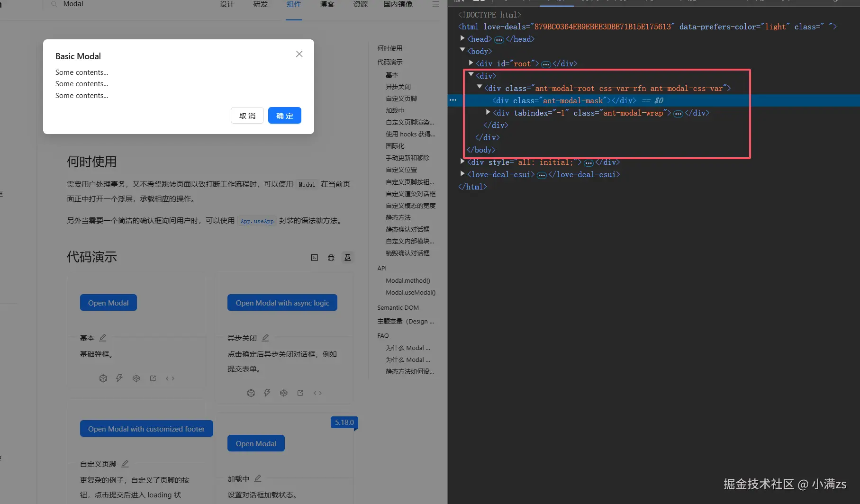Click the expand-all-code terminal icon
The width and height of the screenshot is (860, 504).
314,258
